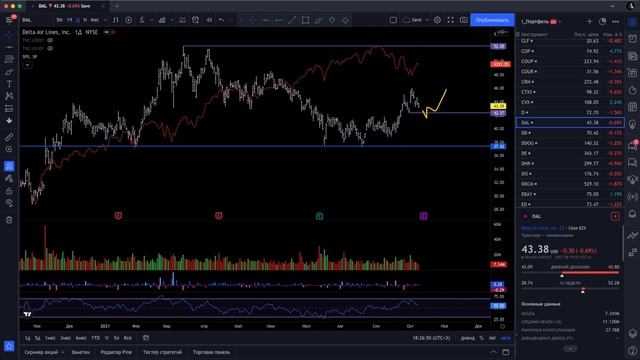Image resolution: width=640 pixels, height=360 pixels.
Task: Expand the Save layout dropdown arrow
Action: [427, 20]
